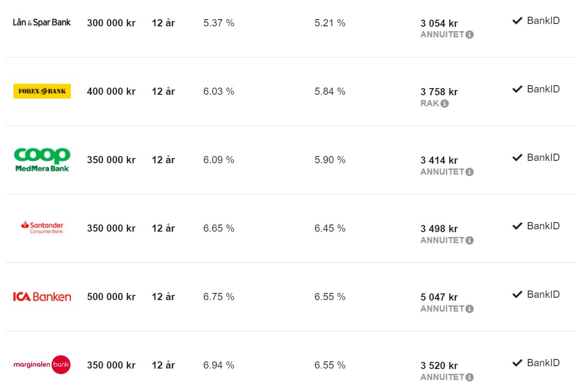Select the 500 000 kr loan amount
The image size is (576, 392).
click(111, 297)
